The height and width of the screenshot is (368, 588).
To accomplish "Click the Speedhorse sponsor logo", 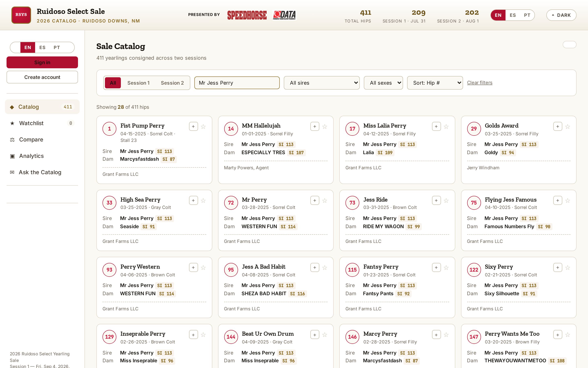I will pos(247,15).
